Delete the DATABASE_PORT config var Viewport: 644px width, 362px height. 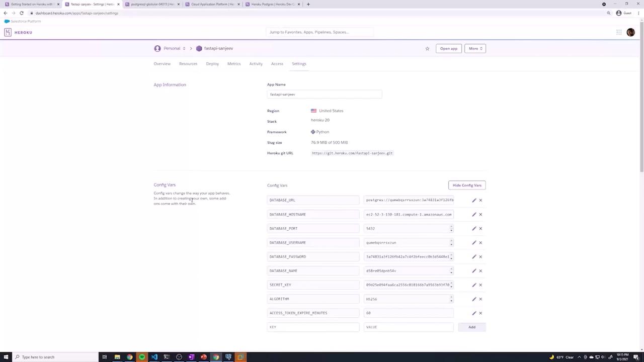coord(480,228)
